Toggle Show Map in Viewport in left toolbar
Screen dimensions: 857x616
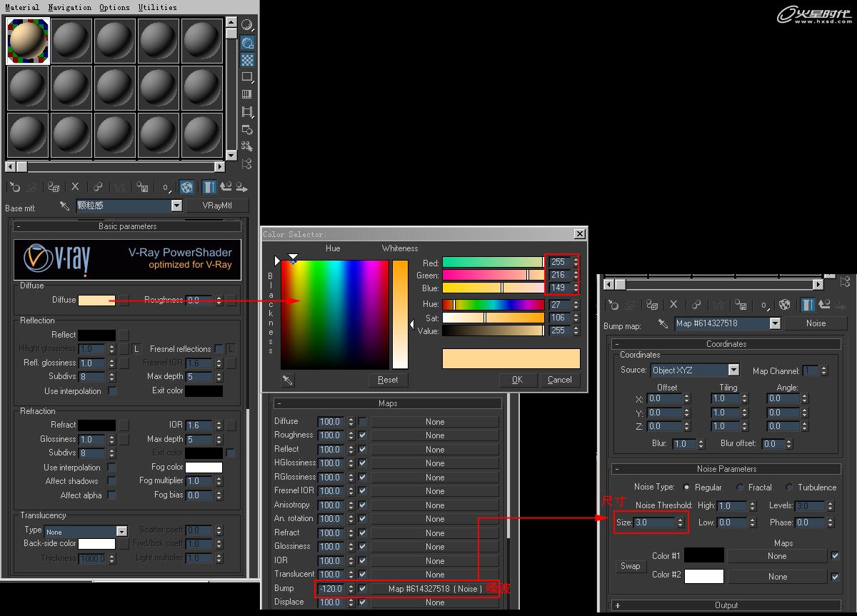tap(186, 187)
